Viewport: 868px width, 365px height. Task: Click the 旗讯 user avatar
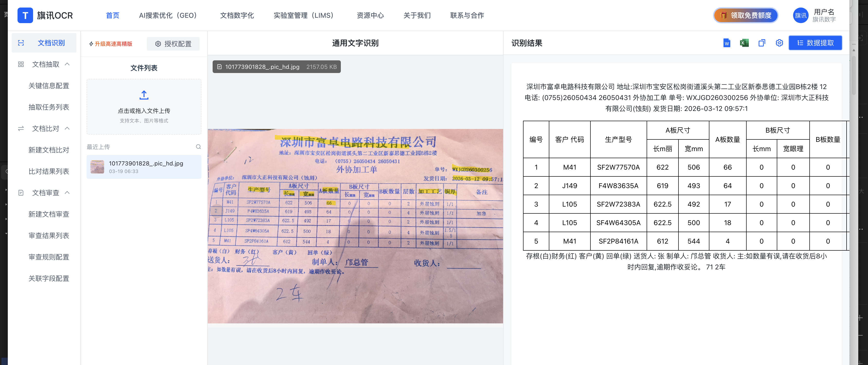point(800,16)
